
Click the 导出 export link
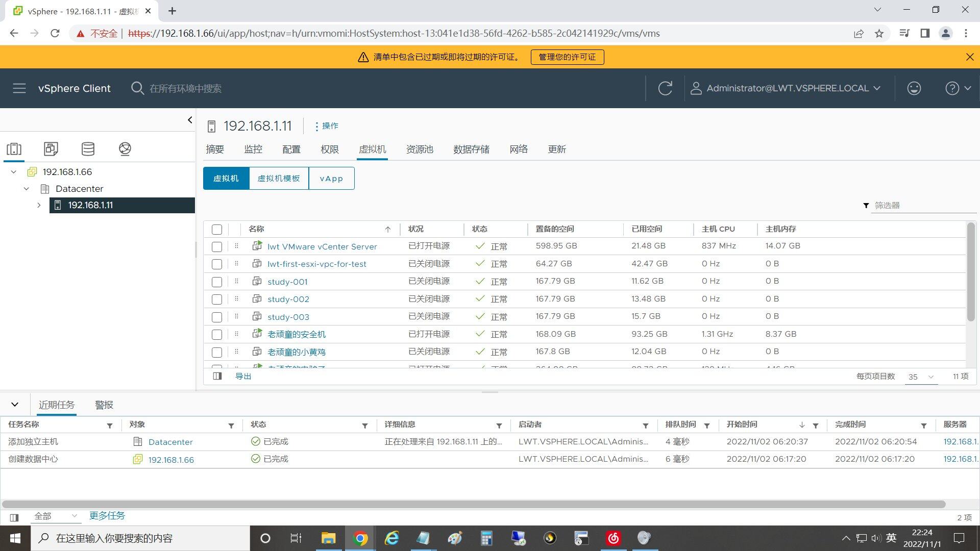pos(243,377)
